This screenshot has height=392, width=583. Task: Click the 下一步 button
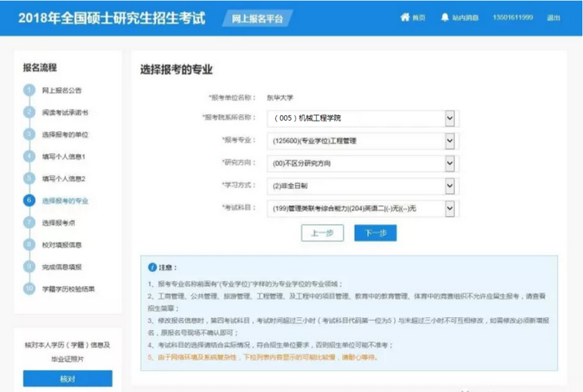375,233
